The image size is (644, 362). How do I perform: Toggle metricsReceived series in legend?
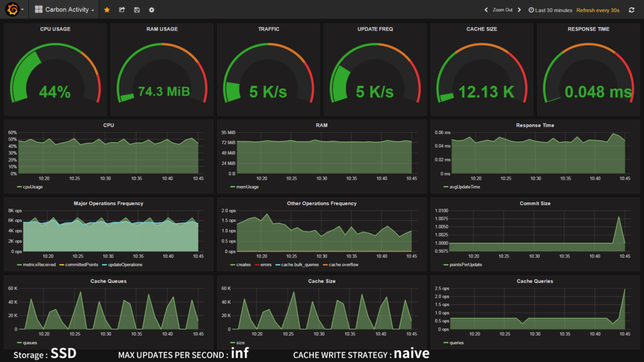pyautogui.click(x=36, y=265)
